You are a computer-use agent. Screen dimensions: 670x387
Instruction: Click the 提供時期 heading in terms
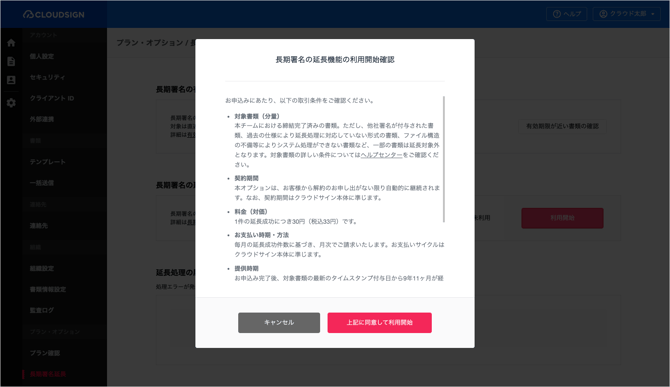point(247,268)
